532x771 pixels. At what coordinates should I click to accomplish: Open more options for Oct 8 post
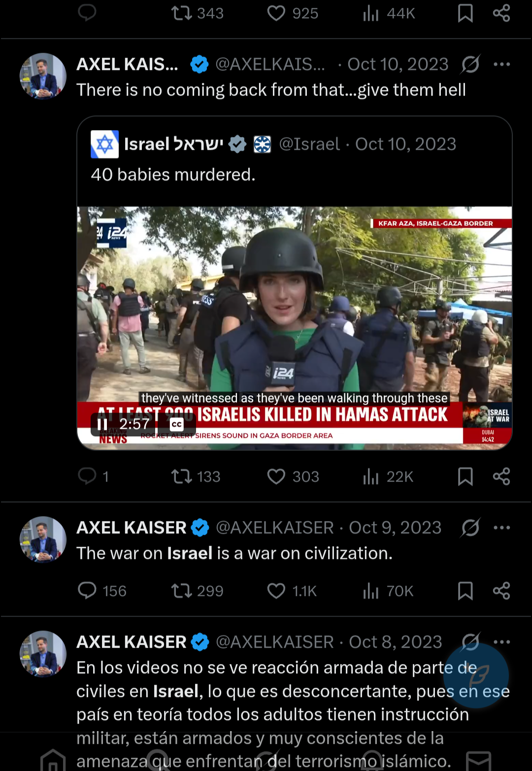(x=501, y=642)
